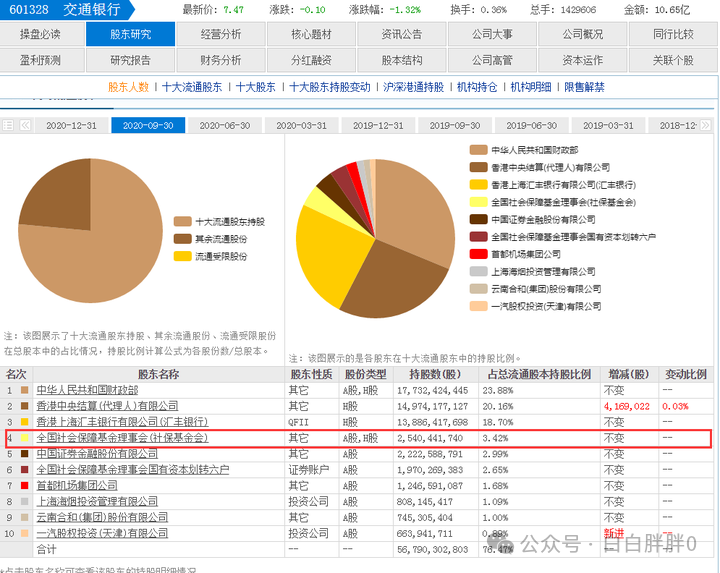Open the 资本运作 tab
The image size is (720, 573).
(583, 60)
